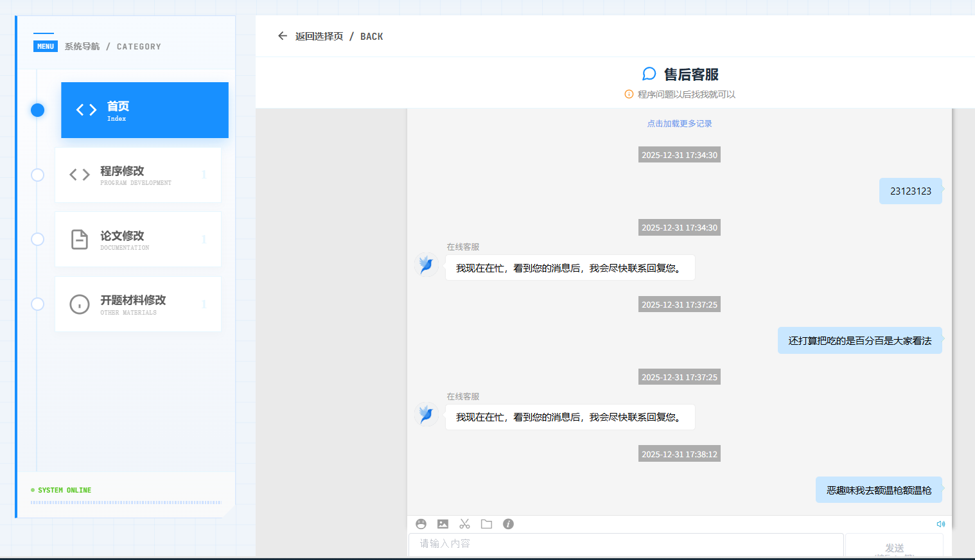Toggle the chat sound speaker icon
This screenshot has width=975, height=560.
[x=941, y=524]
